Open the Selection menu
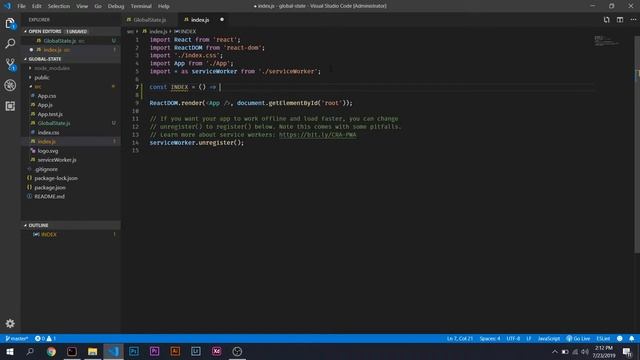Image resolution: width=640 pixels, height=360 pixels. click(x=59, y=6)
